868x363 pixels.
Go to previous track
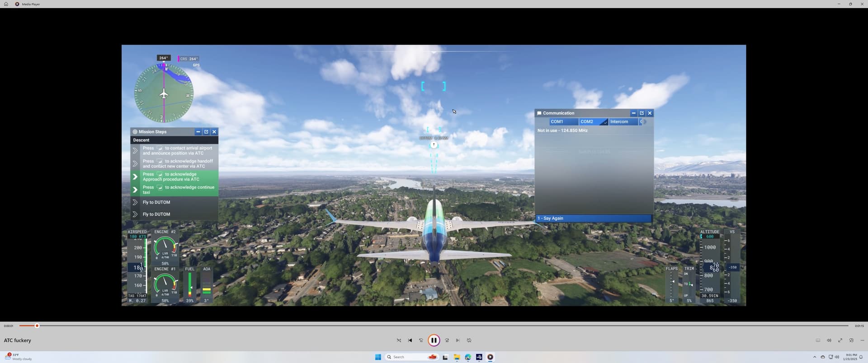point(410,340)
